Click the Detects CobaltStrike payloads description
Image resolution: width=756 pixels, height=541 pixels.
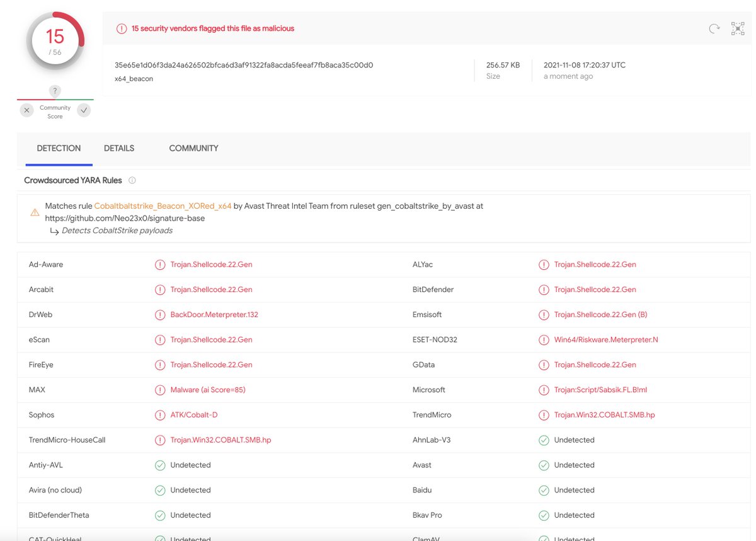click(117, 231)
